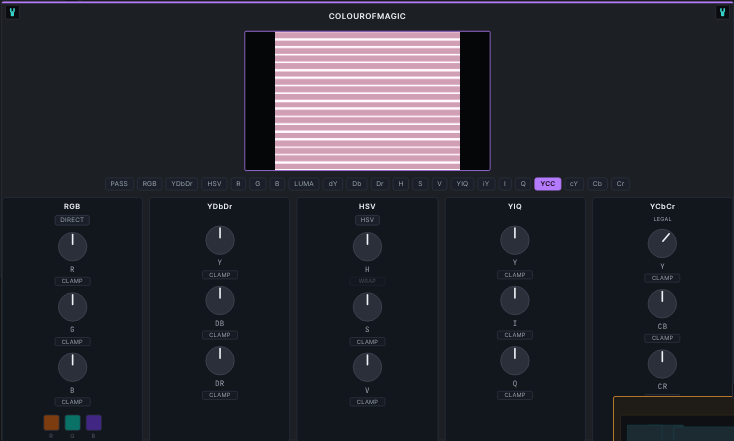The height and width of the screenshot is (441, 734).
Task: Select the G channel output button
Action: click(x=257, y=184)
